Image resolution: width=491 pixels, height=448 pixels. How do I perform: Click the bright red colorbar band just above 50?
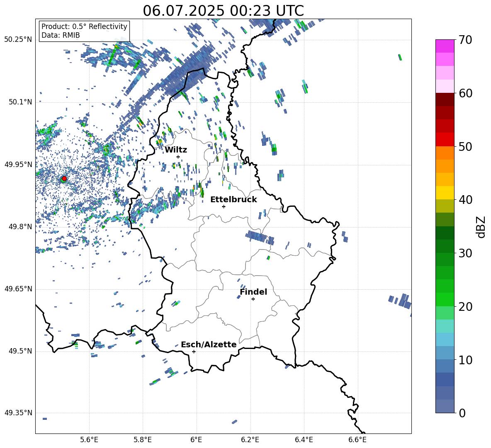click(445, 139)
